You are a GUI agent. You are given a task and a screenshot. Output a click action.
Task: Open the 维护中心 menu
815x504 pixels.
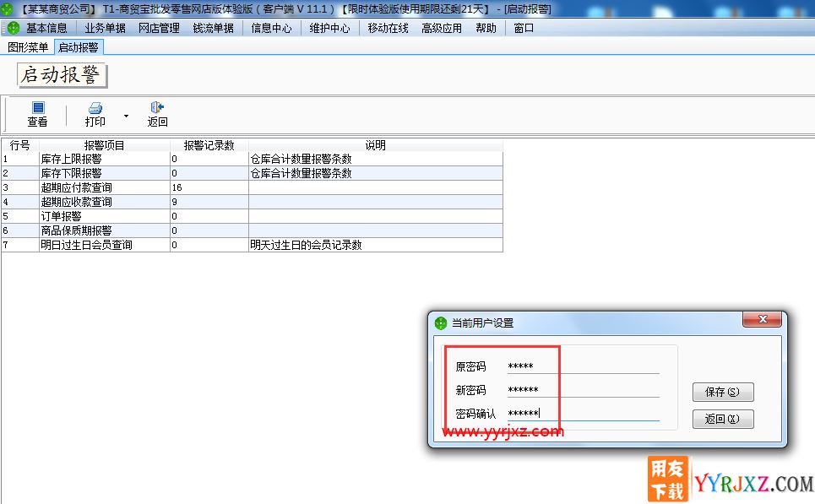pyautogui.click(x=329, y=28)
